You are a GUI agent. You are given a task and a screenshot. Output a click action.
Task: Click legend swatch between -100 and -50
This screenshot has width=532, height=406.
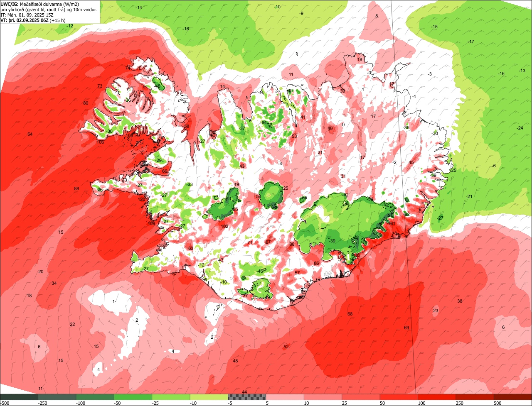95,397
